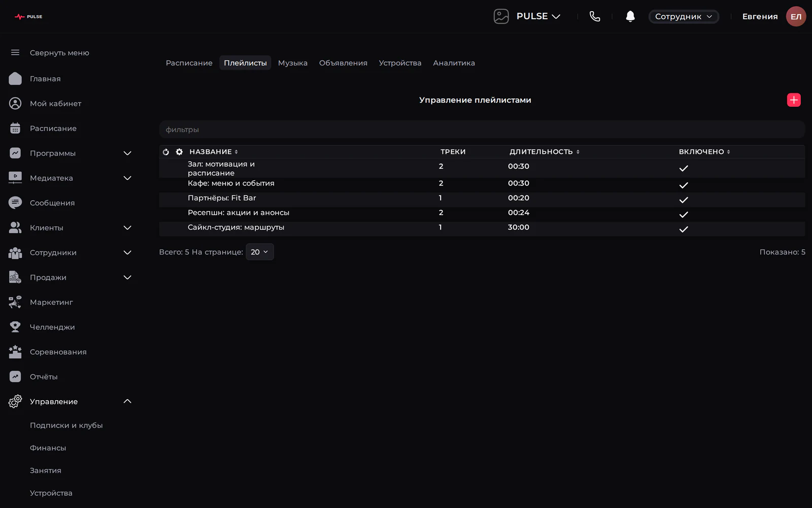Open the per-page 20 dropdown
Screen dimensions: 812x508
[x=260, y=252]
